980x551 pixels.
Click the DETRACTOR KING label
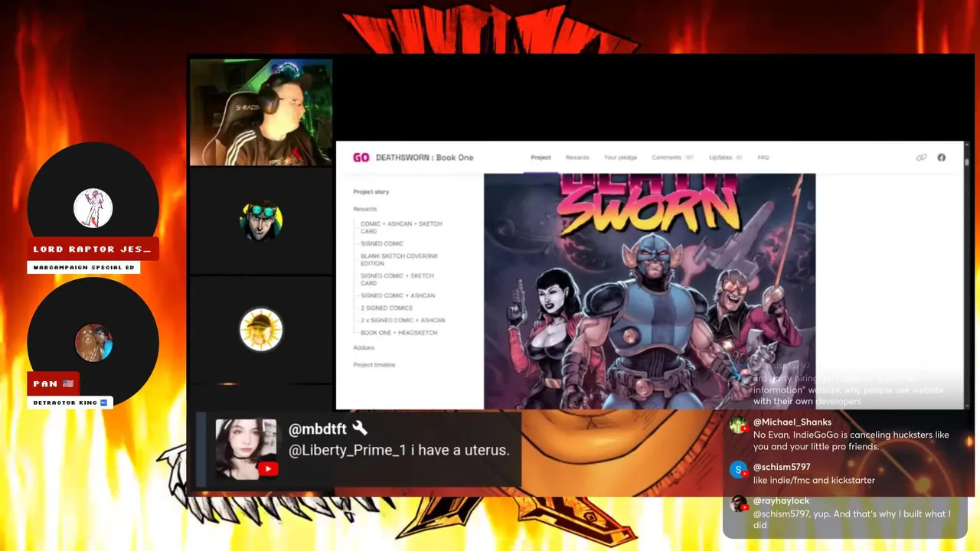(x=70, y=403)
